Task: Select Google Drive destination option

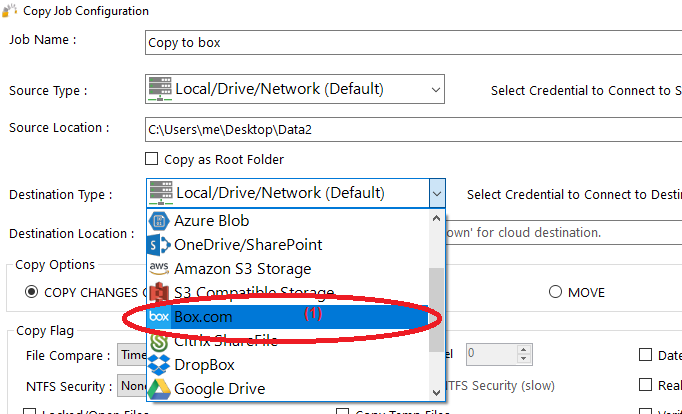Action: tap(288, 389)
